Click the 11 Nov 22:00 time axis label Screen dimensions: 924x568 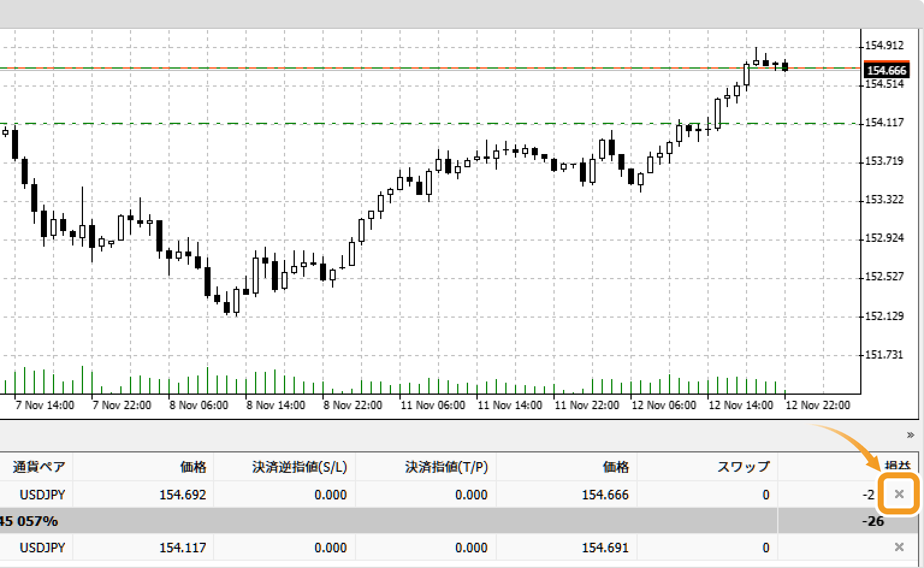tap(587, 406)
